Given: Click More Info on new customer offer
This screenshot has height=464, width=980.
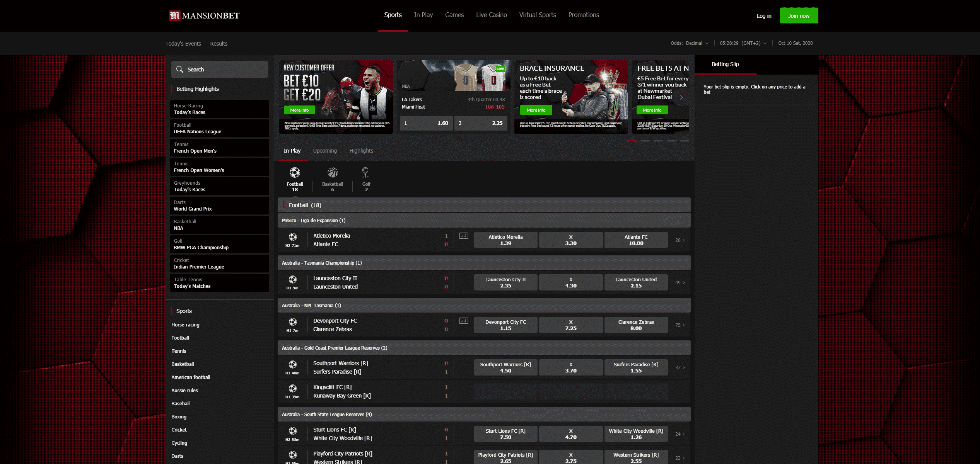Looking at the screenshot, I should tap(299, 110).
